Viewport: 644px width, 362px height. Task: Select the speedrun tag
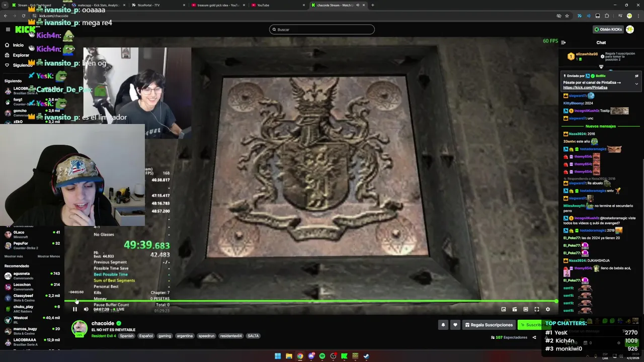(x=206, y=336)
